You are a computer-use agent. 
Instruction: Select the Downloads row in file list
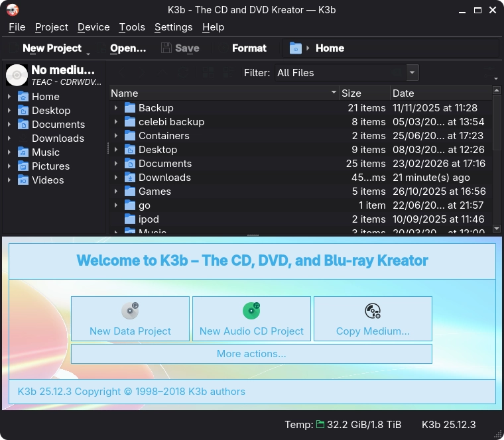[300, 178]
